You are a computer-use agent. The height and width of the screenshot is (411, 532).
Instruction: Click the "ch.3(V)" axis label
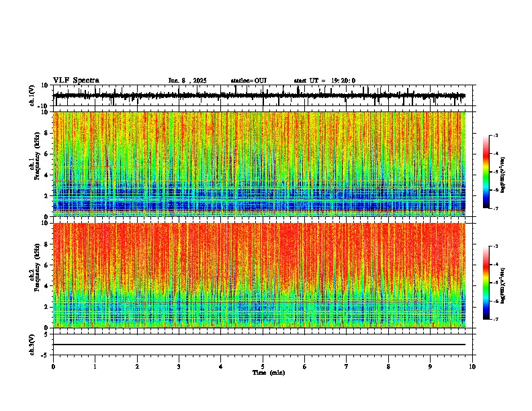pos(32,345)
